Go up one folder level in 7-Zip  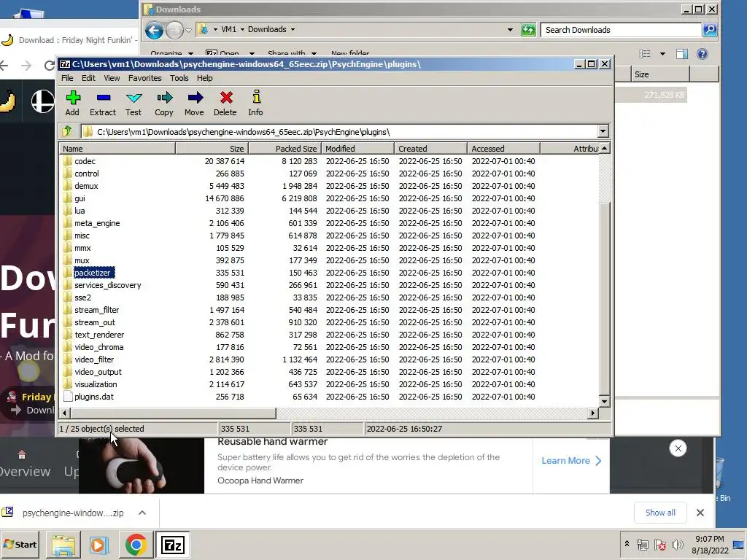pyautogui.click(x=67, y=131)
